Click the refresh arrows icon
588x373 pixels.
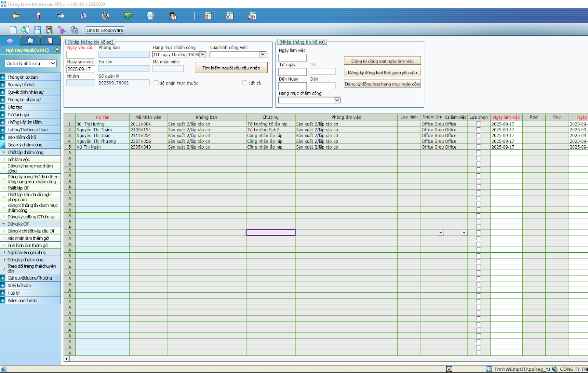coord(83,16)
